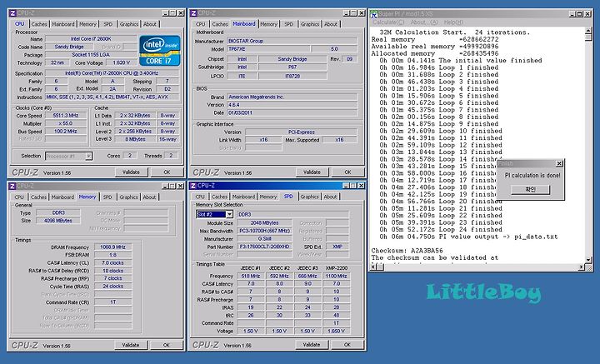The height and width of the screenshot is (364, 600).
Task: Open SPD tab in top-left CPU-Z window
Action: pos(108,24)
